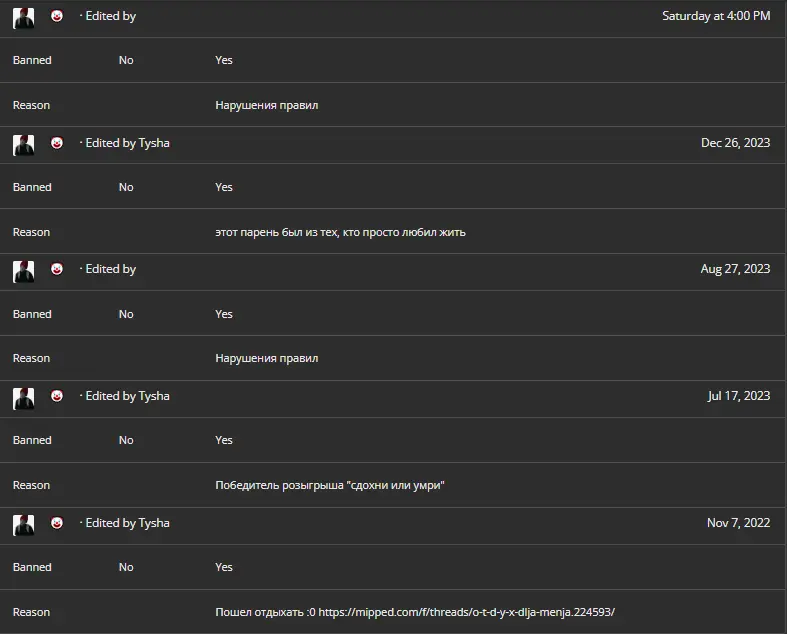Click the Dec 26, 2023 date

point(735,143)
